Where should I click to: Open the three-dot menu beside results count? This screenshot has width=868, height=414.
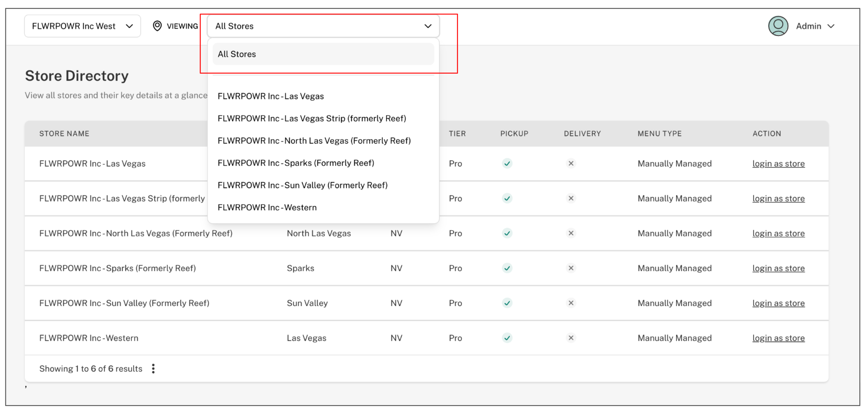pos(153,369)
